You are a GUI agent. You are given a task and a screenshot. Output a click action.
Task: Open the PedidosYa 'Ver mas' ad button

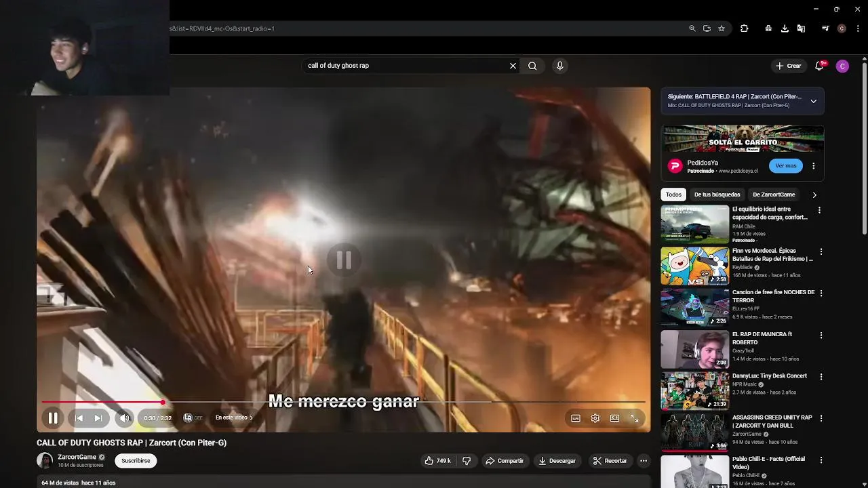pos(785,166)
